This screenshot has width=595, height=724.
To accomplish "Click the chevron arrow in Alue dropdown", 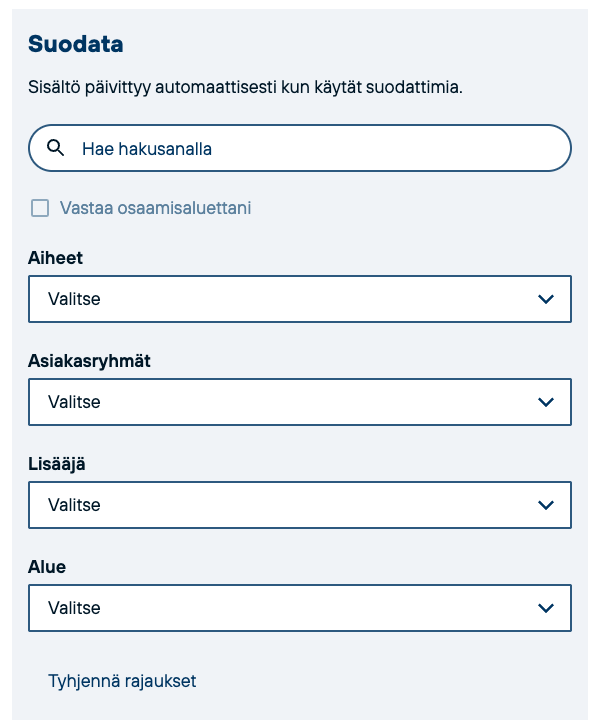I will pos(546,608).
